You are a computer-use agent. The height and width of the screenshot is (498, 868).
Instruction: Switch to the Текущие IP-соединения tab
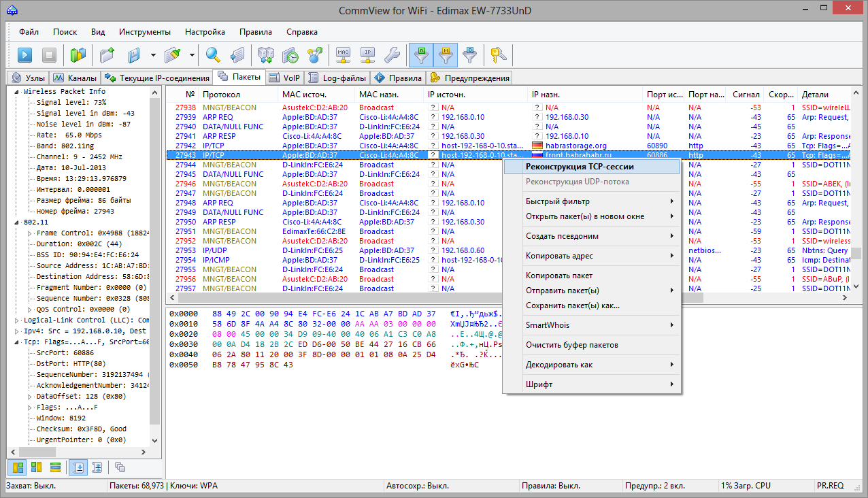tap(156, 78)
